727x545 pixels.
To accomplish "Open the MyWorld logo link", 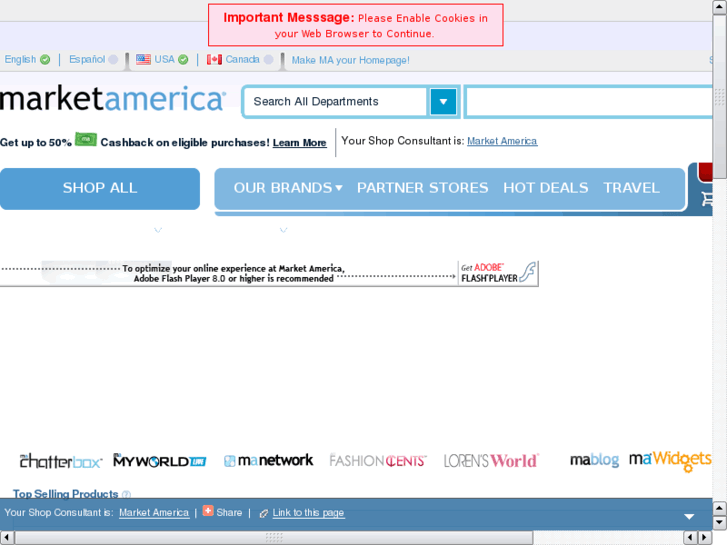I will (x=159, y=461).
